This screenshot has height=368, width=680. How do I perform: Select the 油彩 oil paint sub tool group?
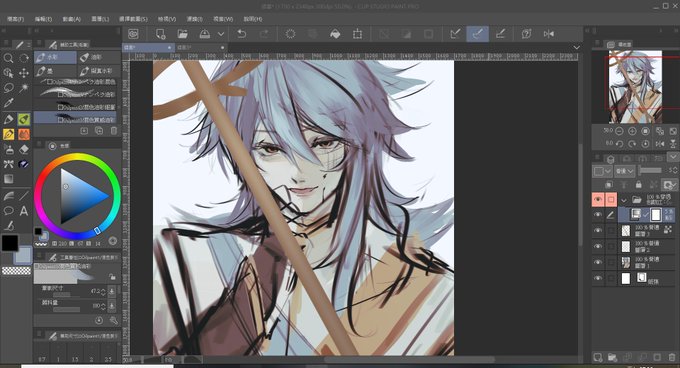pyautogui.click(x=99, y=57)
